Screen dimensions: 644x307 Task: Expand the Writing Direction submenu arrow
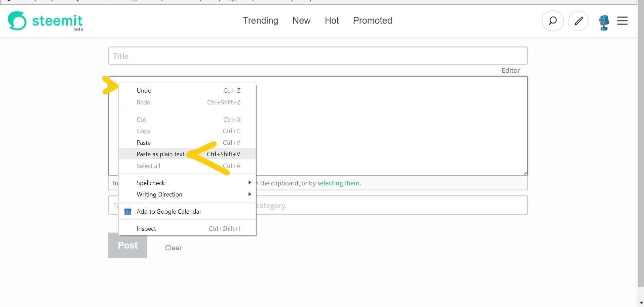[x=250, y=194]
